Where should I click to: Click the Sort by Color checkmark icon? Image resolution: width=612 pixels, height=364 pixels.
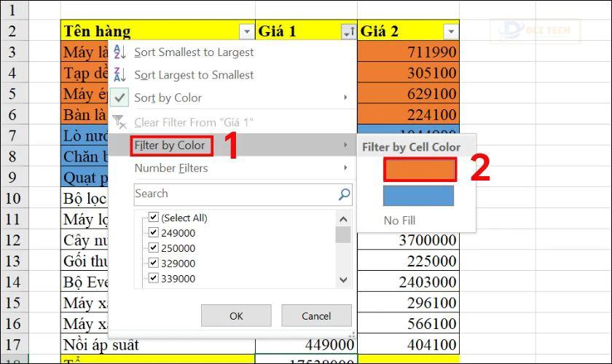point(119,98)
